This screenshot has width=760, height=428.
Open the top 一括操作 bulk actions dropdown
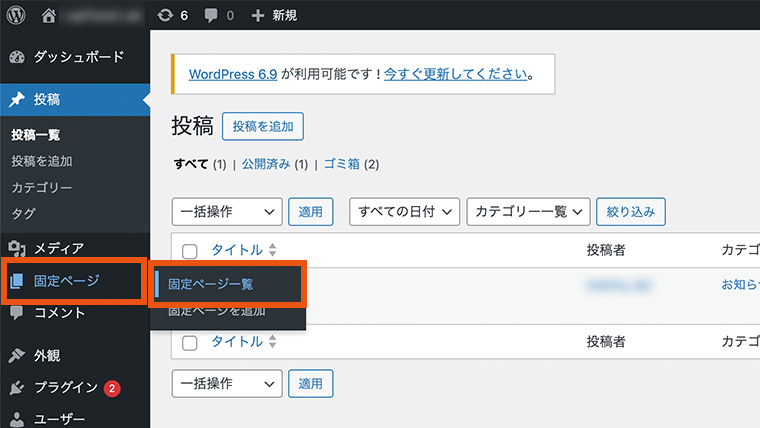pyautogui.click(x=227, y=211)
